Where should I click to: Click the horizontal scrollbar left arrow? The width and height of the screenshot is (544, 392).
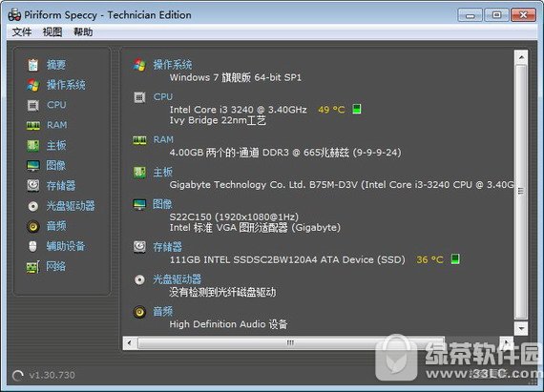tap(130, 342)
